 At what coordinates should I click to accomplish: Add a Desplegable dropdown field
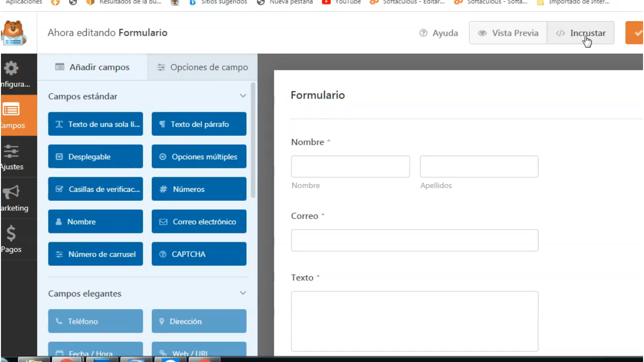pyautogui.click(x=95, y=156)
